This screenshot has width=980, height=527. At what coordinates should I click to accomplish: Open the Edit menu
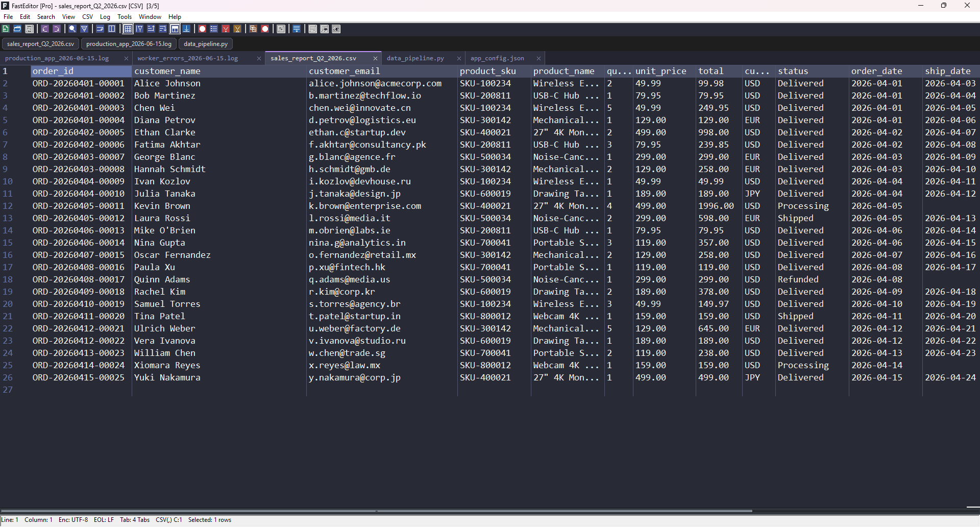tap(25, 17)
